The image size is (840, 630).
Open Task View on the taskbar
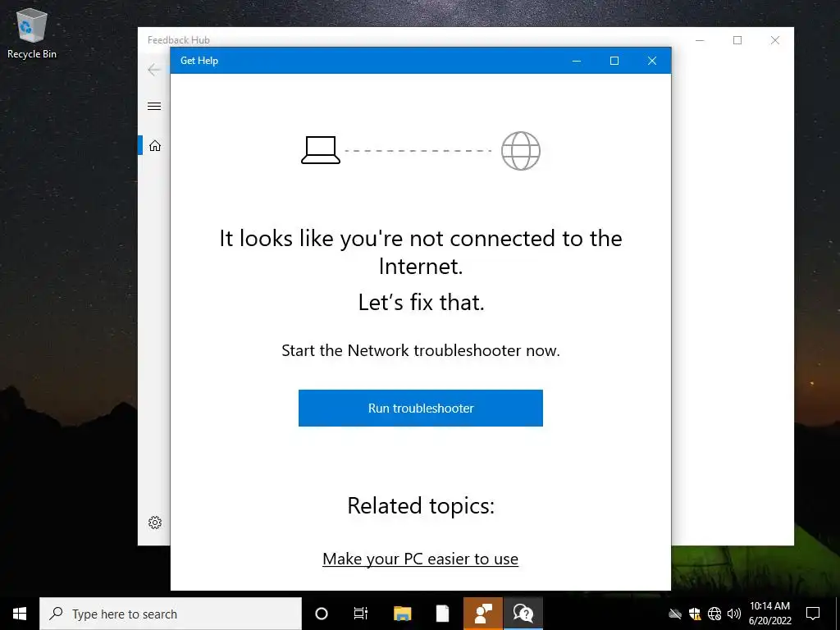(361, 614)
